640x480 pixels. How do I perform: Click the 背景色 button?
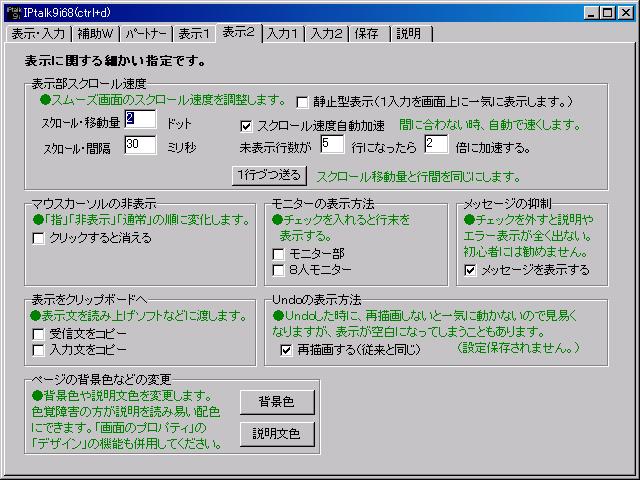277,402
